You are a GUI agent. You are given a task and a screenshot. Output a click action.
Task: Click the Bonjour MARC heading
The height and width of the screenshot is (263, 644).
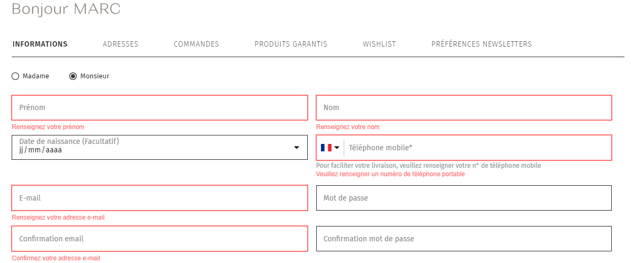(x=66, y=8)
